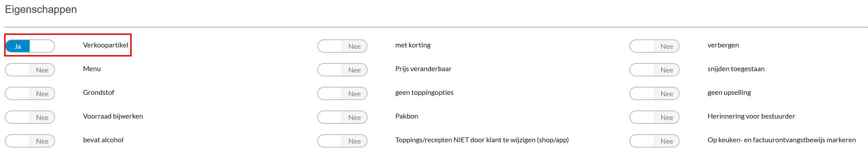This screenshot has height=159, width=868.
Task: Click the Eigenschappen section heading
Action: [x=41, y=9]
